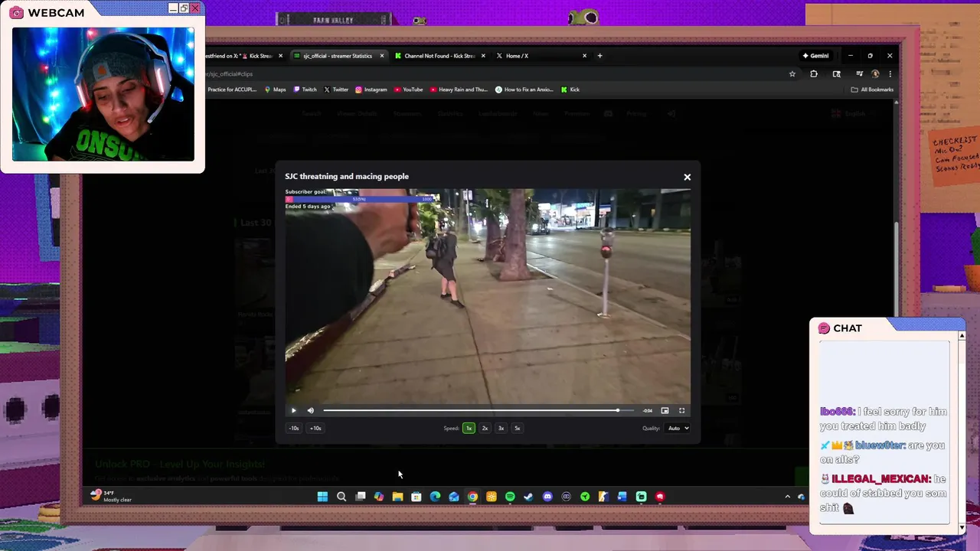This screenshot has height=551, width=980.
Task: Open the Copilot taskbar icon
Action: click(379, 497)
